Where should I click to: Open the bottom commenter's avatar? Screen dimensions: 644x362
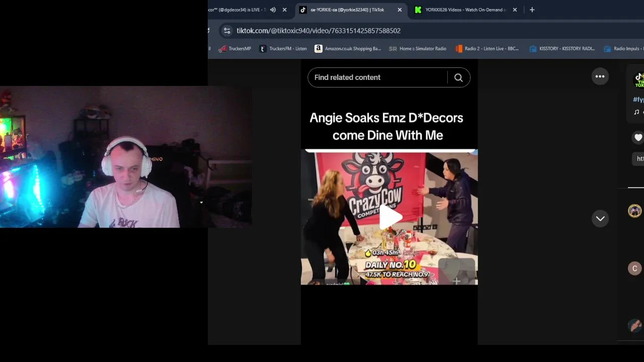pos(635,326)
